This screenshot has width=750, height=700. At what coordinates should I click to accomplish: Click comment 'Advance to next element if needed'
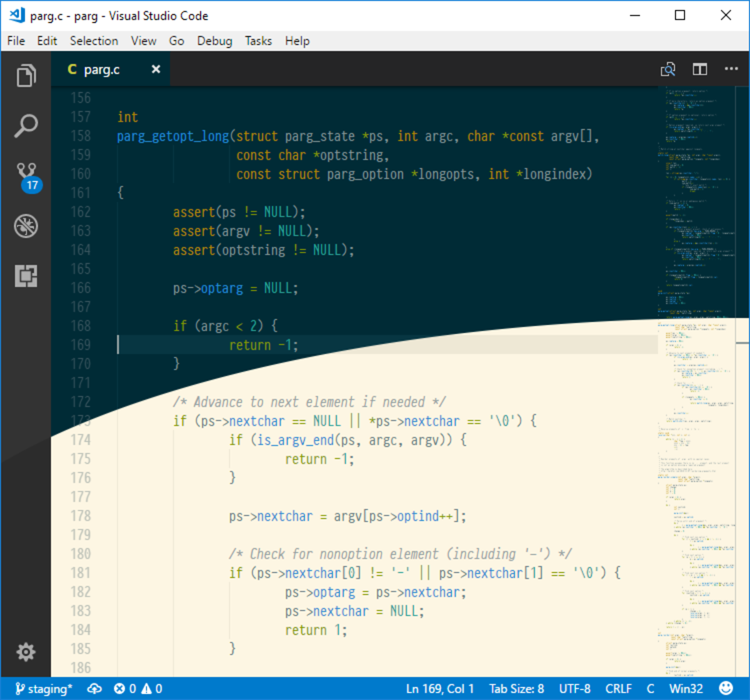(309, 402)
